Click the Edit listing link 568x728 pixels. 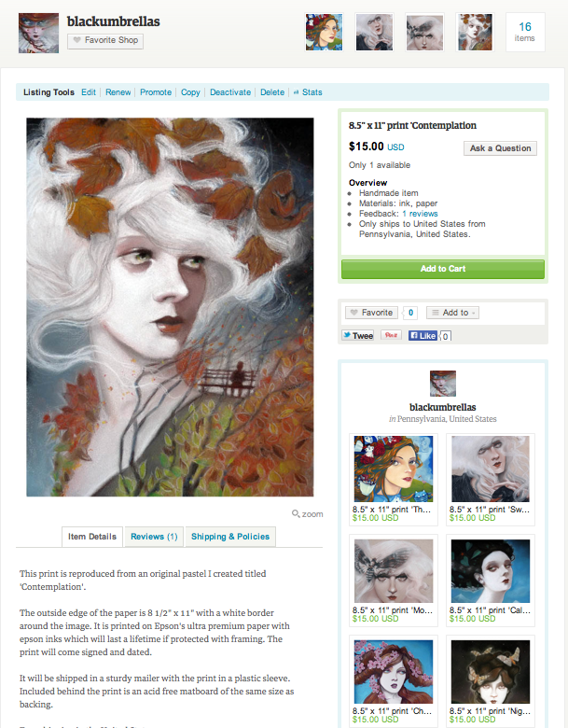[89, 92]
